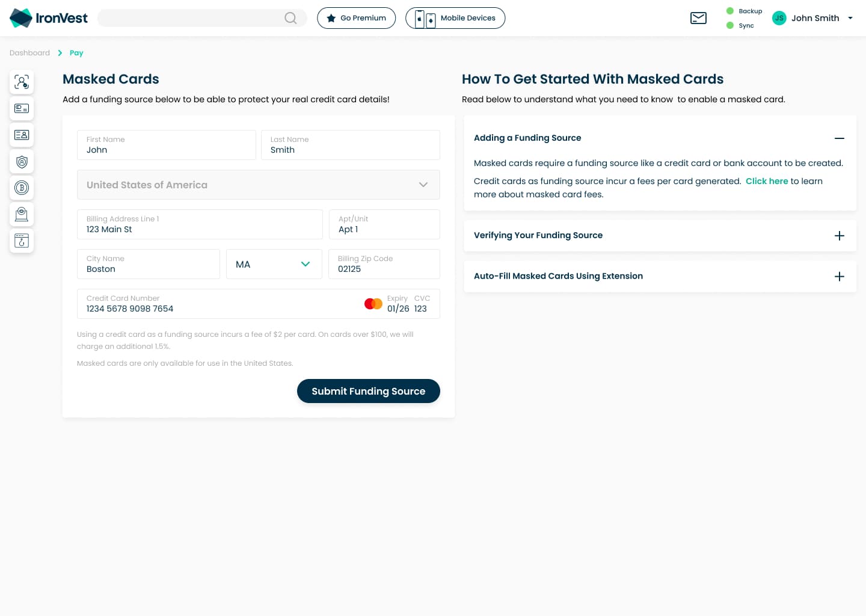866x616 pixels.
Task: Click the Apt/Unit field
Action: [x=384, y=224]
